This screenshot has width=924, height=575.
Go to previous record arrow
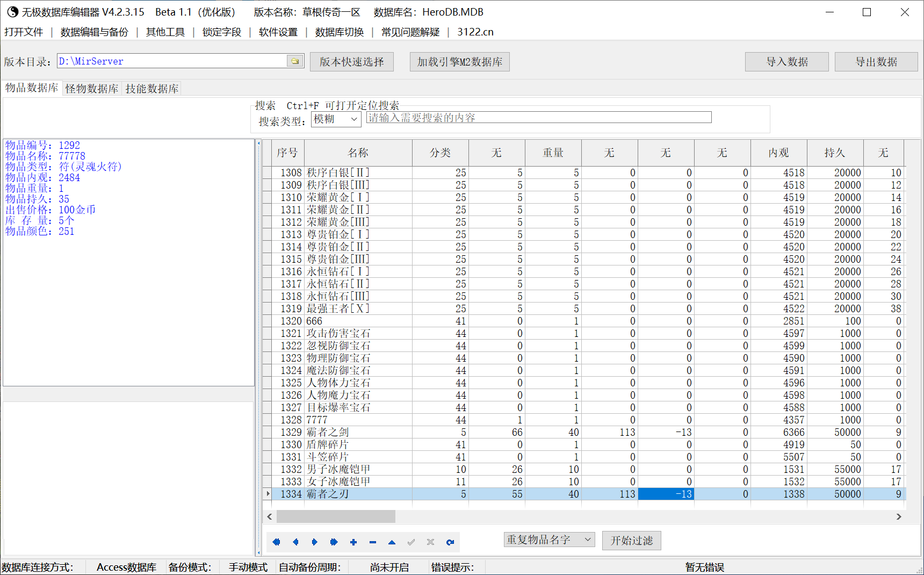pos(295,542)
